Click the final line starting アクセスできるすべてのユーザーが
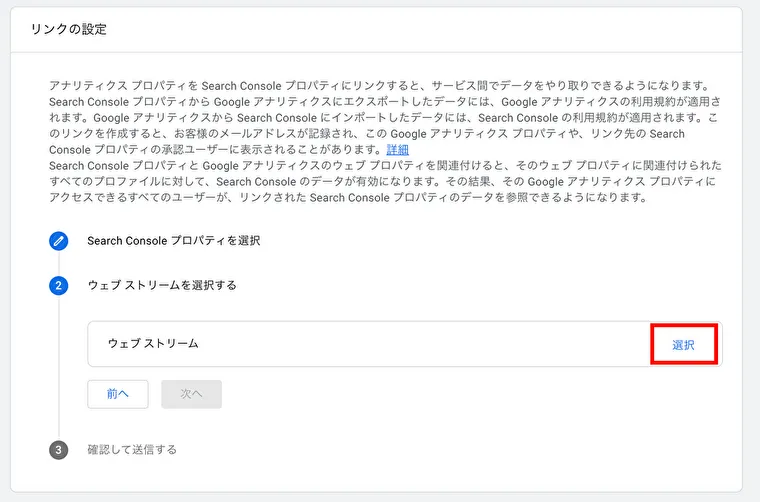This screenshot has width=760, height=502. (348, 198)
